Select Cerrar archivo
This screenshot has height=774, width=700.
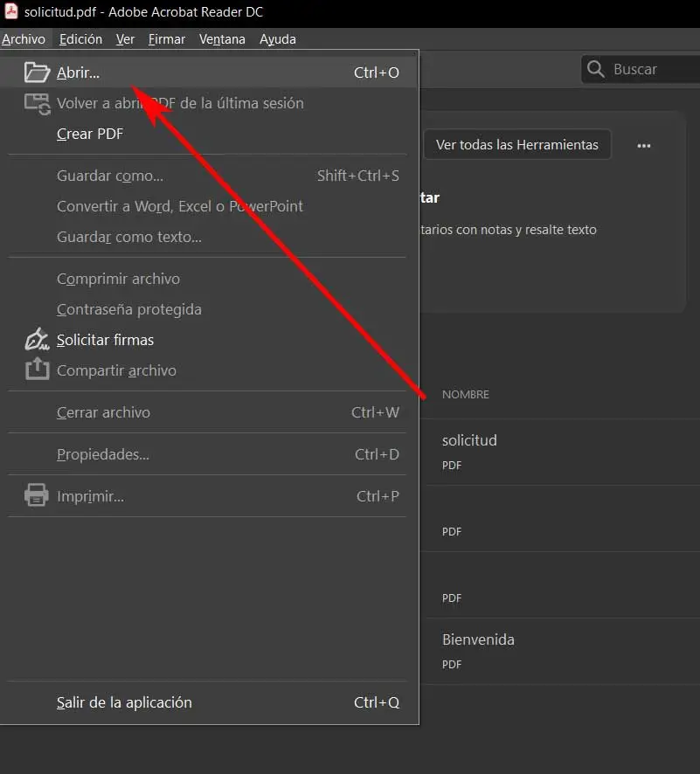tap(210, 412)
